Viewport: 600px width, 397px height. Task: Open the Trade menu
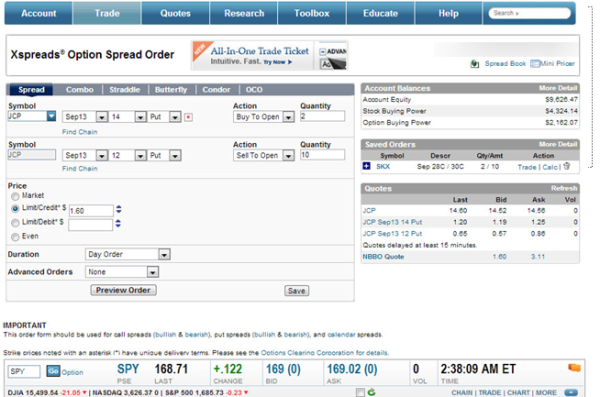point(107,13)
